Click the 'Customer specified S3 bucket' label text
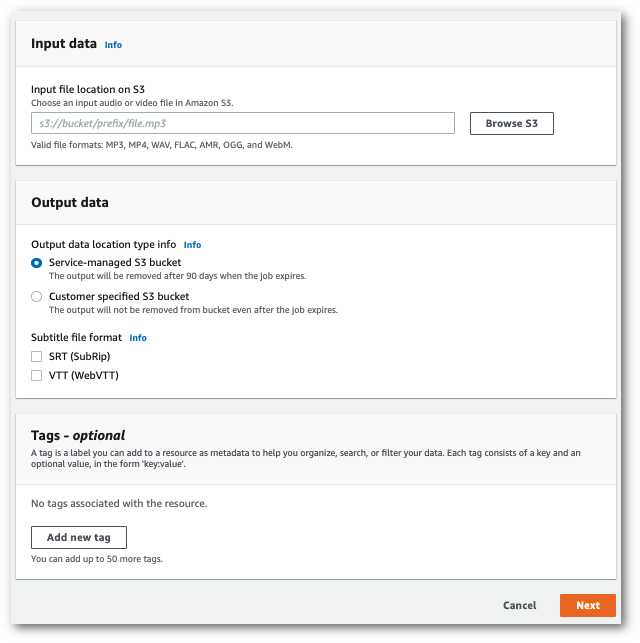 [x=119, y=297]
